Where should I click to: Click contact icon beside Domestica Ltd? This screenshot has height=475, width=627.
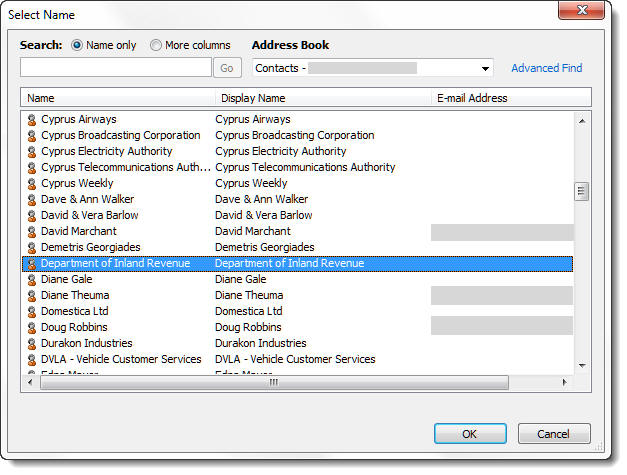pos(32,311)
